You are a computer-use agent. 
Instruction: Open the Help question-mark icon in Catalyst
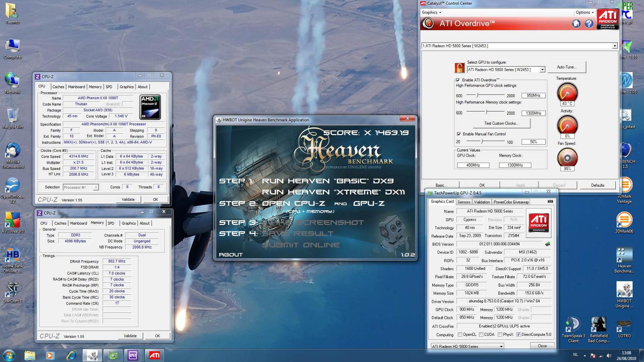[589, 24]
